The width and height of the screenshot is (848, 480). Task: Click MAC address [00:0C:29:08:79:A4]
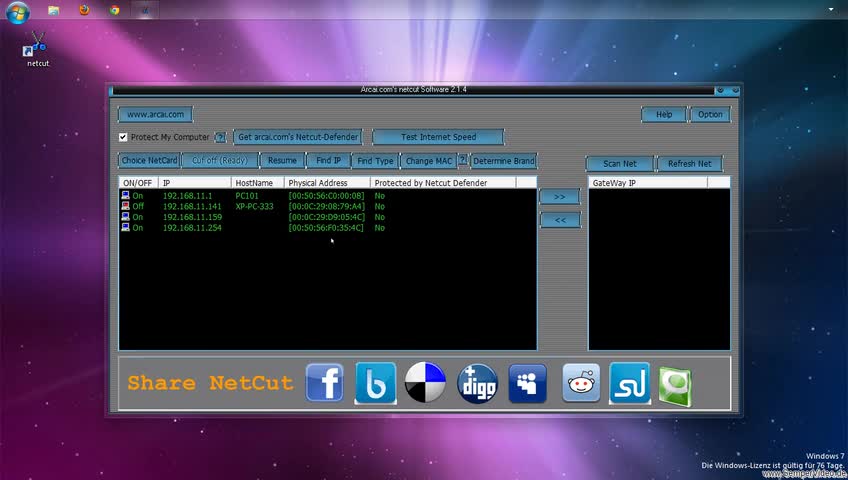pos(327,206)
